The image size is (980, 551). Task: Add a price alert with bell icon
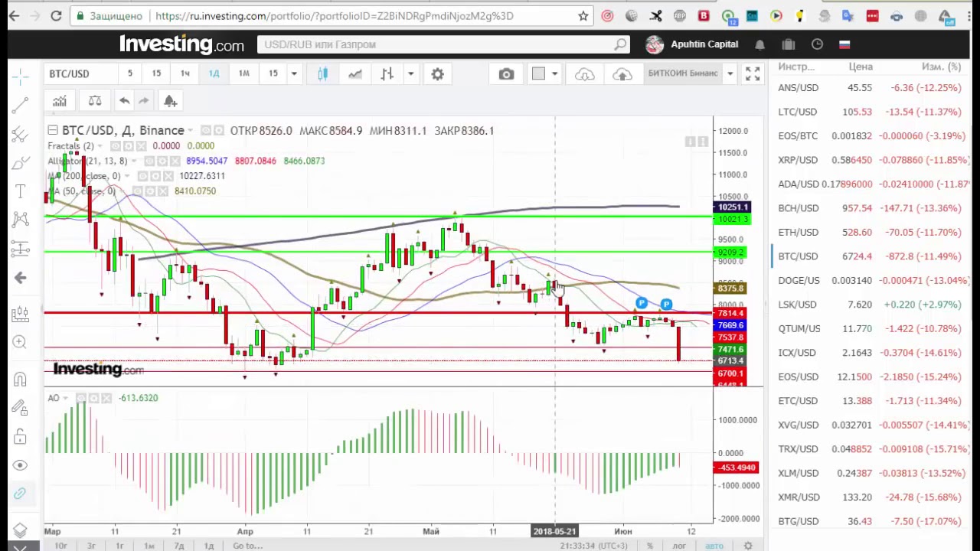(170, 101)
